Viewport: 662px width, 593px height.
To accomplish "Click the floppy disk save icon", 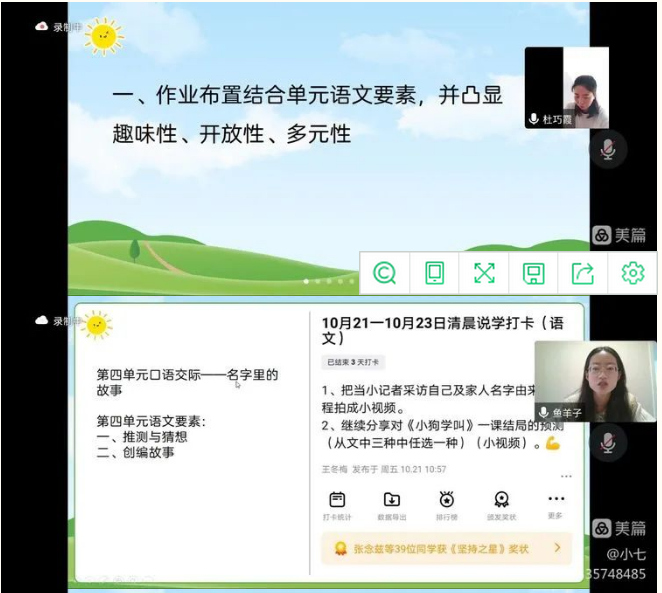I will (x=533, y=273).
